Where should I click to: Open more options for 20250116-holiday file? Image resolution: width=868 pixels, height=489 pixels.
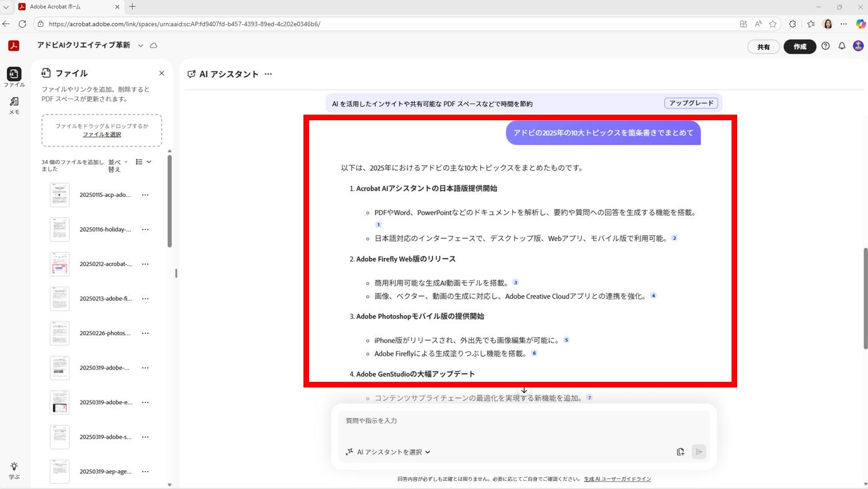[x=145, y=229]
